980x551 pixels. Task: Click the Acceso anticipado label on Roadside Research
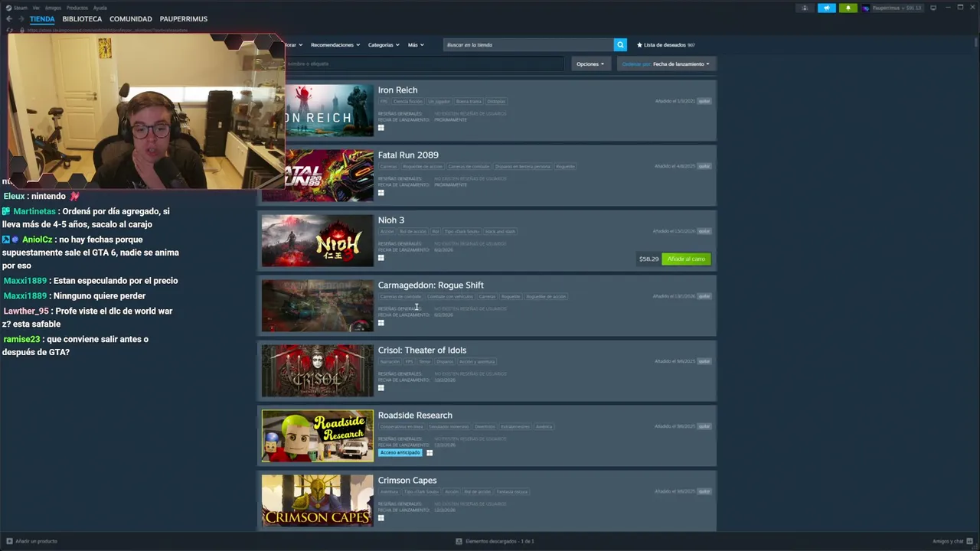(x=400, y=453)
